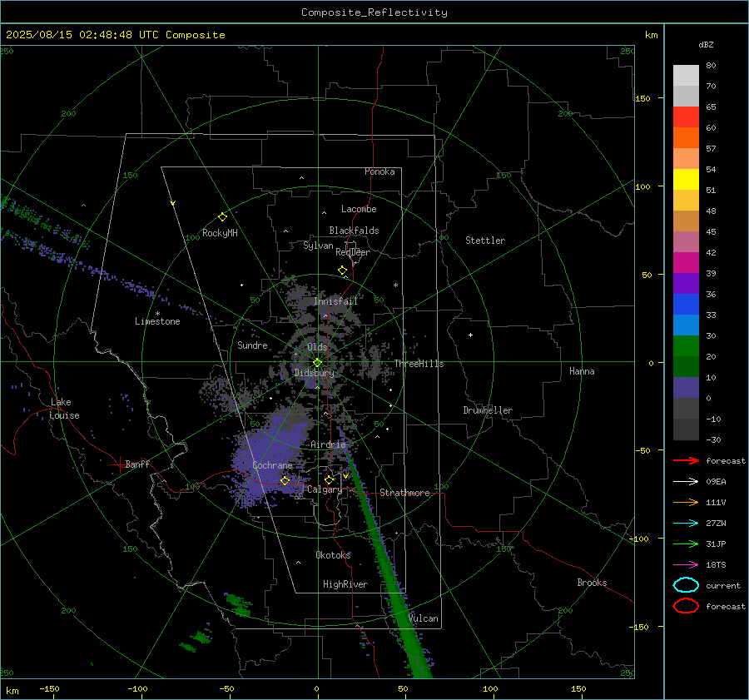Pick the yellow 54 dBZ color swatch
The width and height of the screenshot is (749, 700).
(686, 179)
